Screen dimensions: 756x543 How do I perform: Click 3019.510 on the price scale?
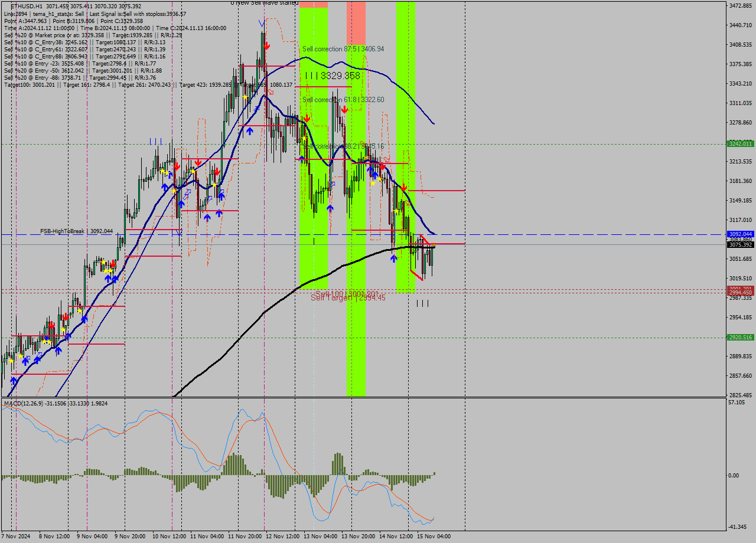pyautogui.click(x=741, y=278)
